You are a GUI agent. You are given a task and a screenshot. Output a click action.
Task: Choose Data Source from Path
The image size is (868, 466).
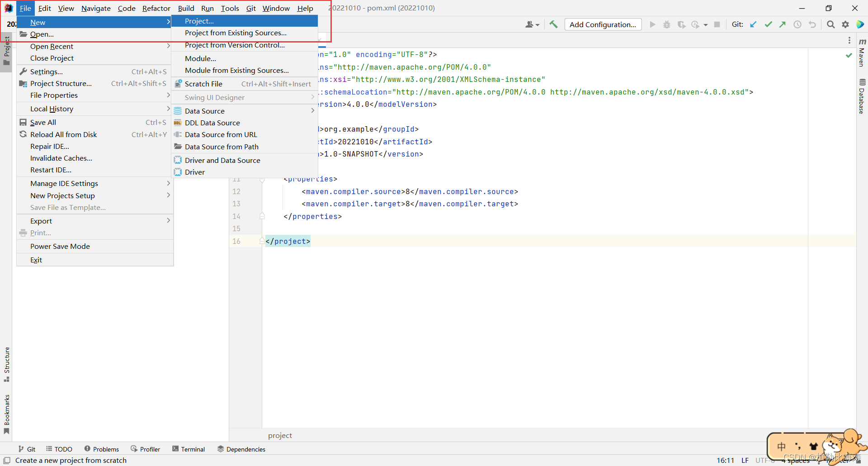click(x=245, y=147)
